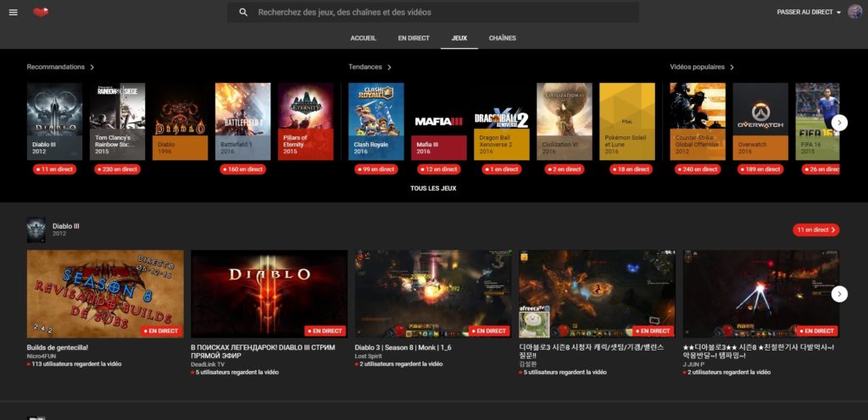Expand the Tendances section
Image resolution: width=868 pixels, height=420 pixels.
pyautogui.click(x=370, y=67)
